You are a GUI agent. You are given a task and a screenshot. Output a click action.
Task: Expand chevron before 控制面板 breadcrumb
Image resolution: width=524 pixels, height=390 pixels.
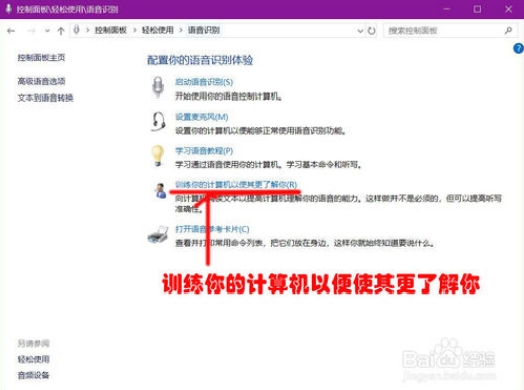pos(88,30)
